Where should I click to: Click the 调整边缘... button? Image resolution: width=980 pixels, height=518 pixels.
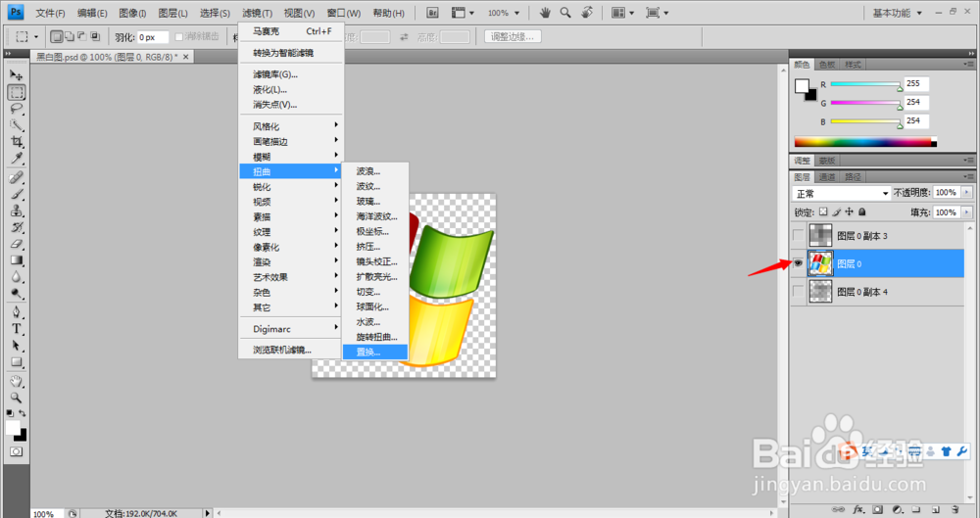click(x=513, y=37)
